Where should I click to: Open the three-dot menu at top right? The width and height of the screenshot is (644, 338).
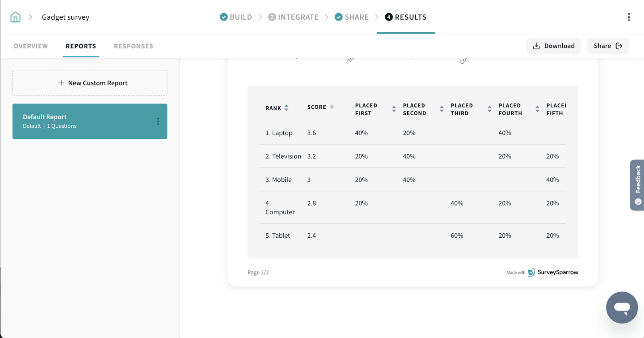[629, 17]
